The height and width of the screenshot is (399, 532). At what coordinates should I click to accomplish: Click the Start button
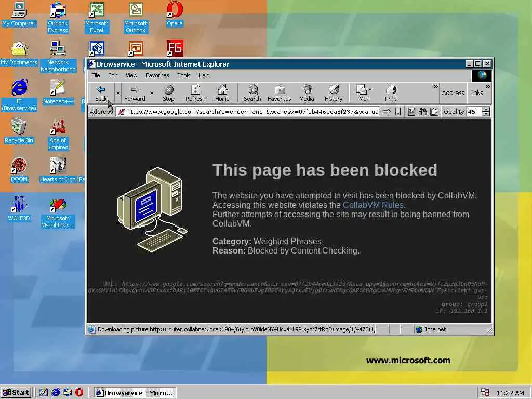tap(16, 393)
